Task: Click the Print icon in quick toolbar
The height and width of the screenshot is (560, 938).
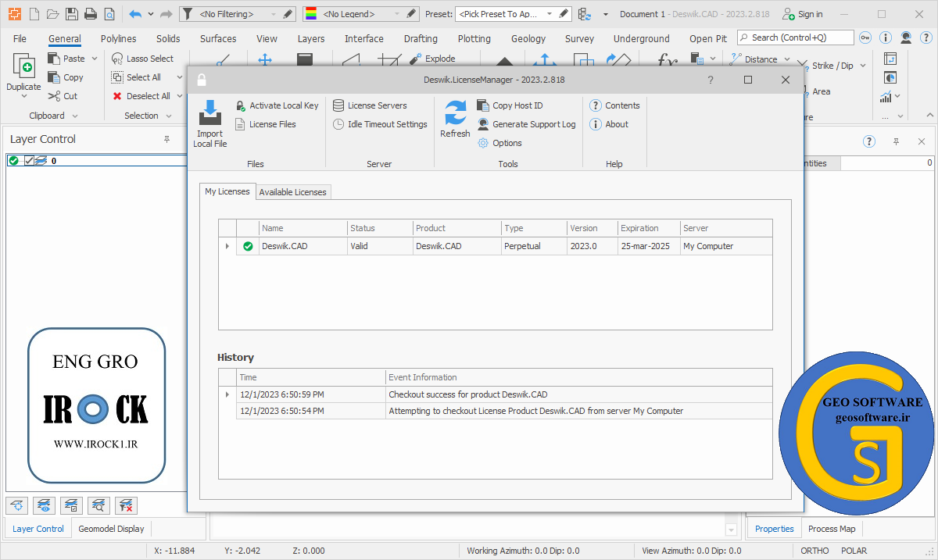Action: tap(90, 14)
